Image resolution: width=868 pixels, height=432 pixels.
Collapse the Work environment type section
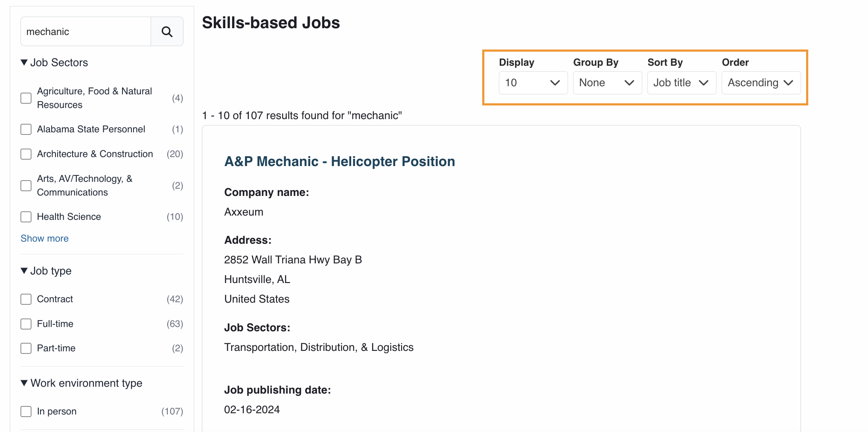point(24,383)
